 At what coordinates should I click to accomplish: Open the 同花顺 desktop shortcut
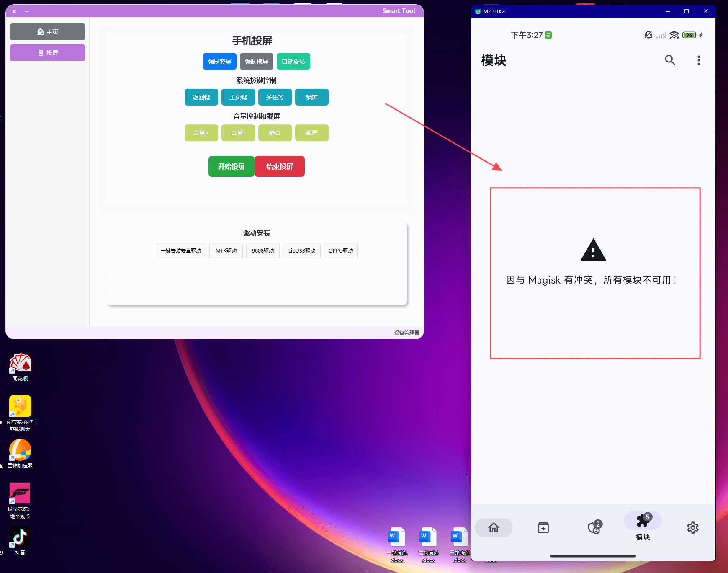tap(20, 367)
